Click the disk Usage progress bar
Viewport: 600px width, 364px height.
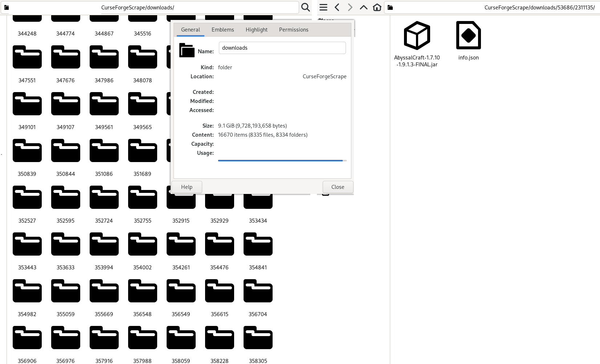click(282, 160)
